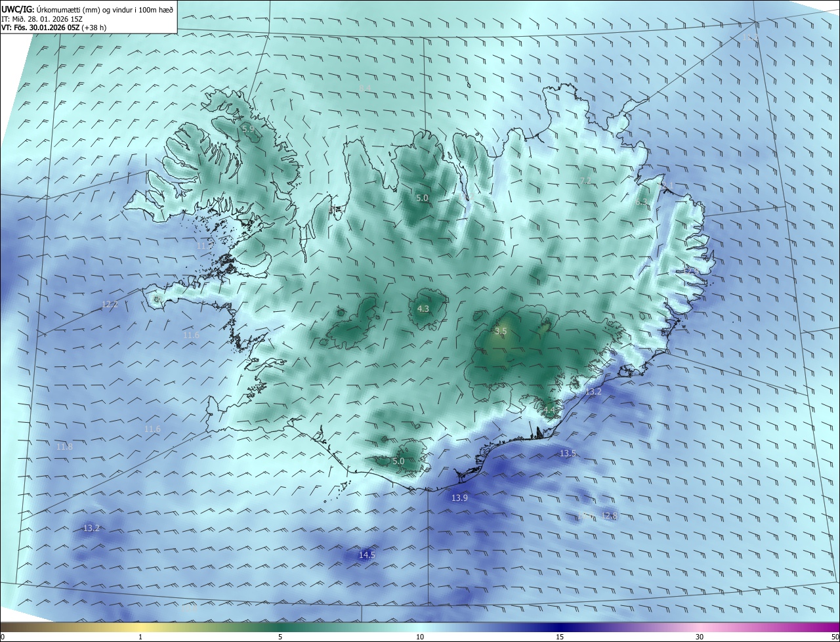This screenshot has width=840, height=642.
Task: Click the 8.4 value north of Iceland
Action: click(365, 88)
